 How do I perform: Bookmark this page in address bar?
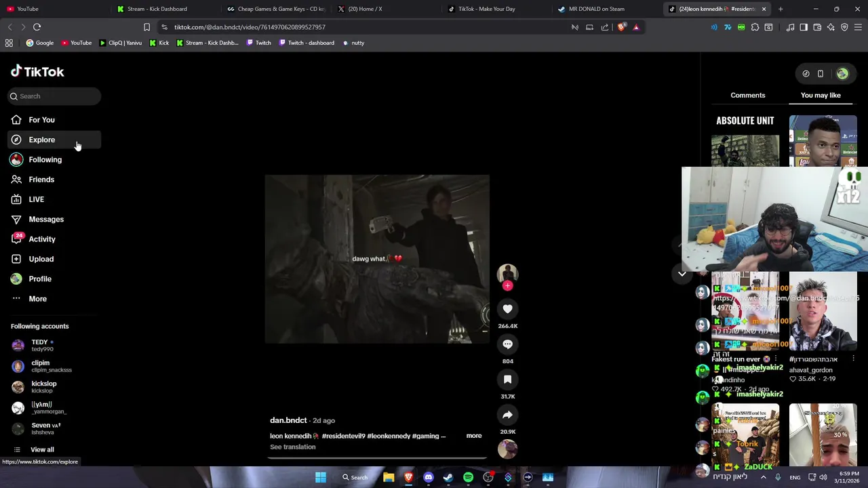pos(146,27)
